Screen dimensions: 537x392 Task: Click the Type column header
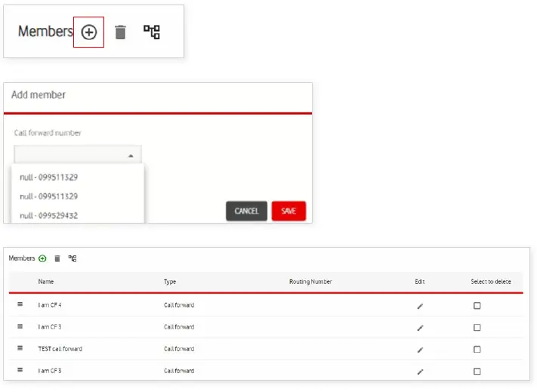[170, 282]
